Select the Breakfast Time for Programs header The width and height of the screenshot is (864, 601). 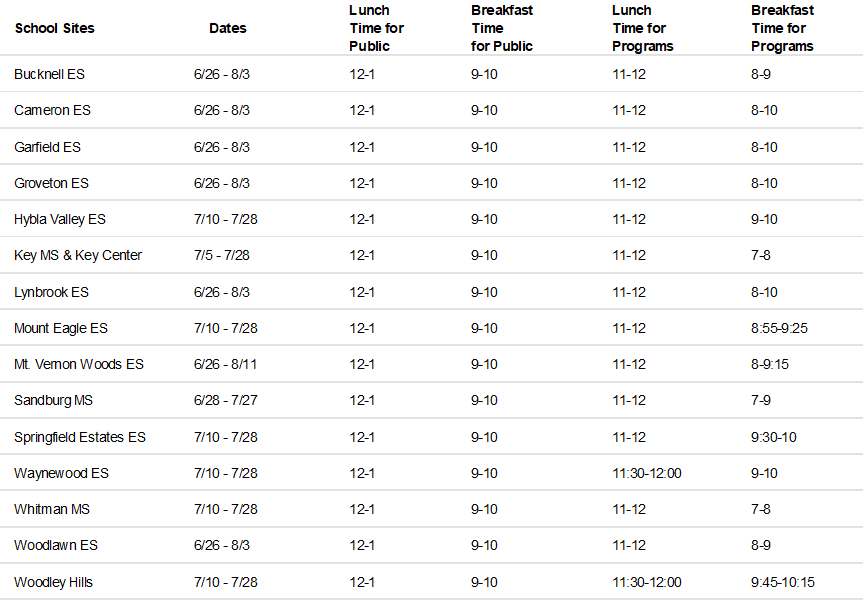pyautogui.click(x=782, y=28)
